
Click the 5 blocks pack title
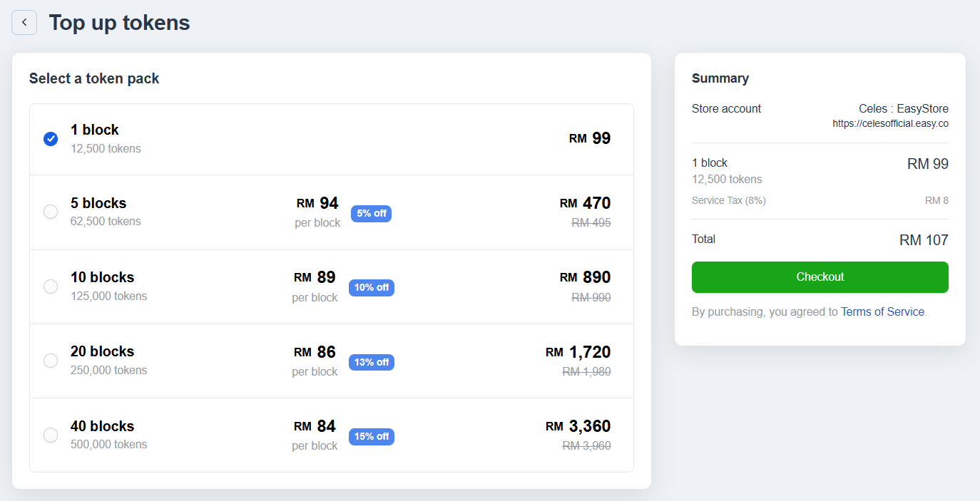98,203
